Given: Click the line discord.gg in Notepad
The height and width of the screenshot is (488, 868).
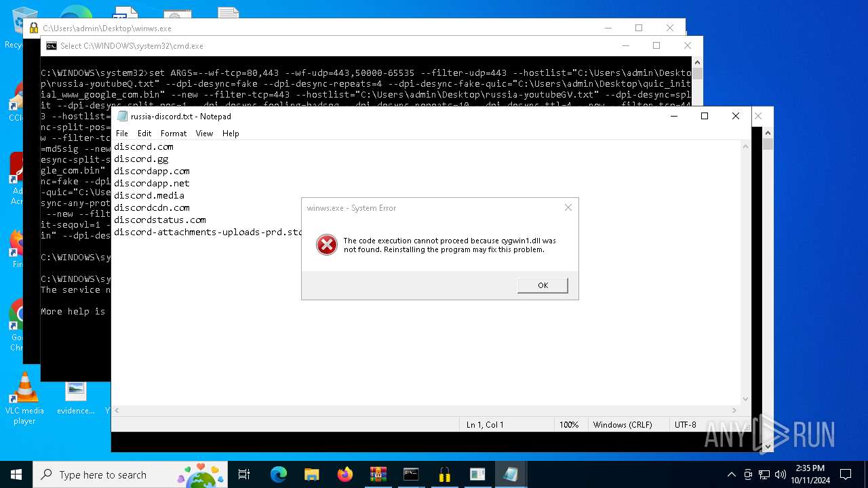Looking at the screenshot, I should coord(141,159).
